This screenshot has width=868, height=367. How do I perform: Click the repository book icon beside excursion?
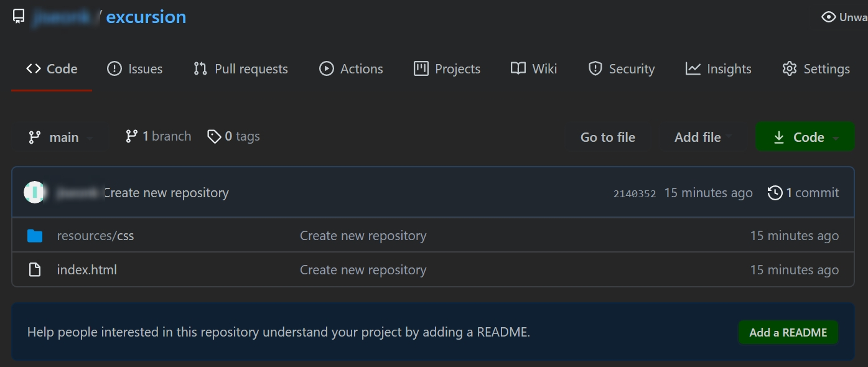click(19, 17)
